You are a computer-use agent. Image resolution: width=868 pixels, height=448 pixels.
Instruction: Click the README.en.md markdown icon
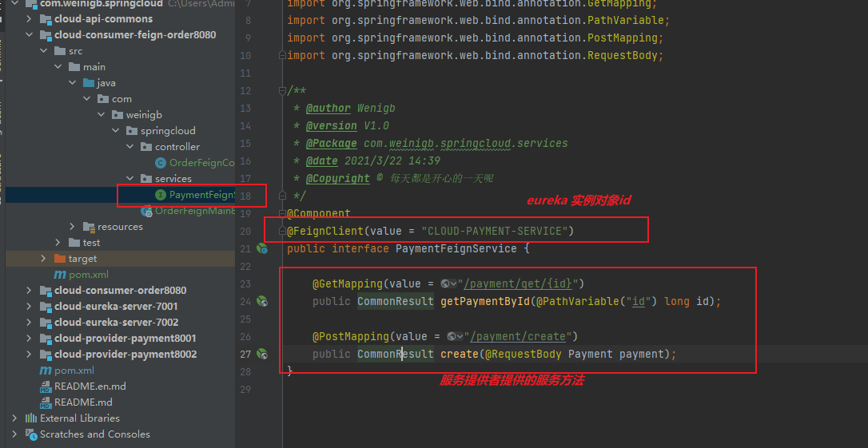coord(46,386)
